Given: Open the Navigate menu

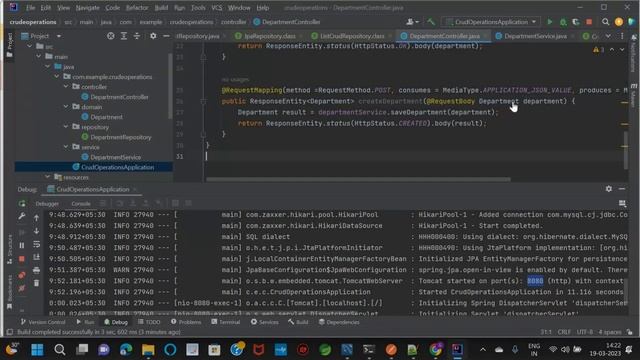Looking at the screenshot, I should 87,7.
